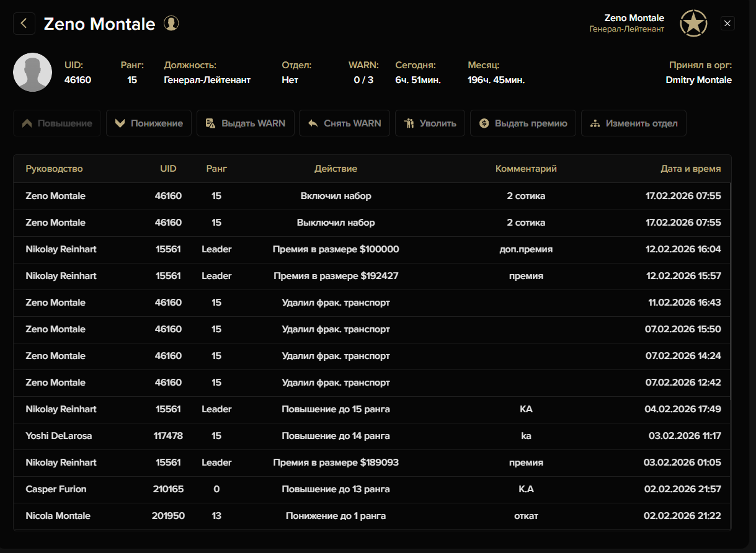Select the Включил набор log row
The height and width of the screenshot is (553, 756).
336,196
